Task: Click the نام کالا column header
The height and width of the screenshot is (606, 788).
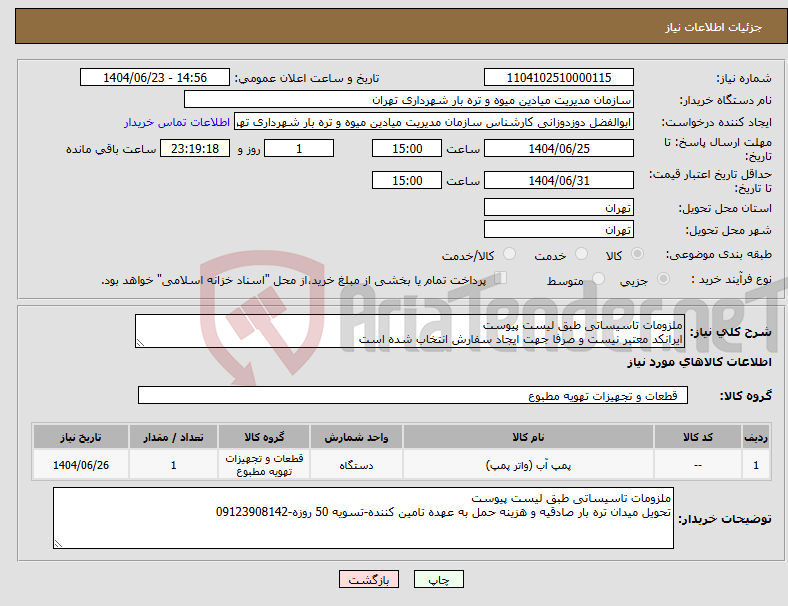Action: click(528, 437)
